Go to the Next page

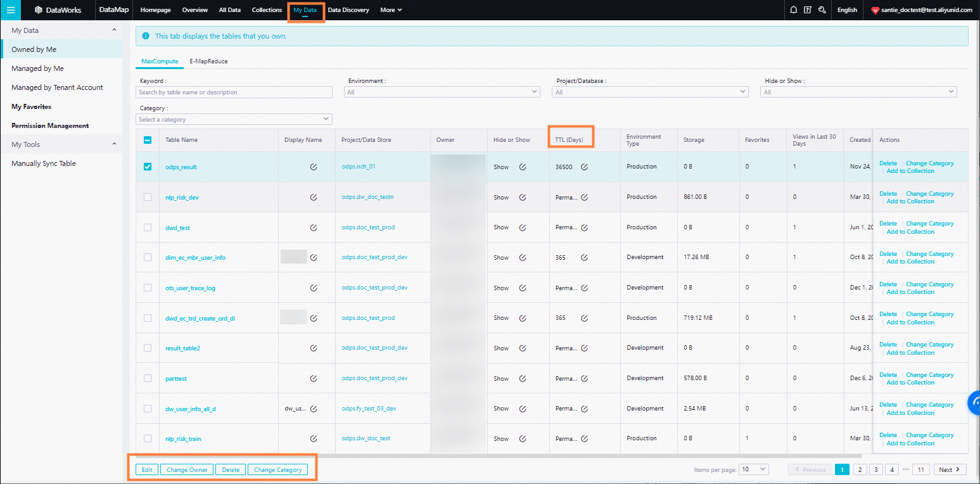[950, 469]
